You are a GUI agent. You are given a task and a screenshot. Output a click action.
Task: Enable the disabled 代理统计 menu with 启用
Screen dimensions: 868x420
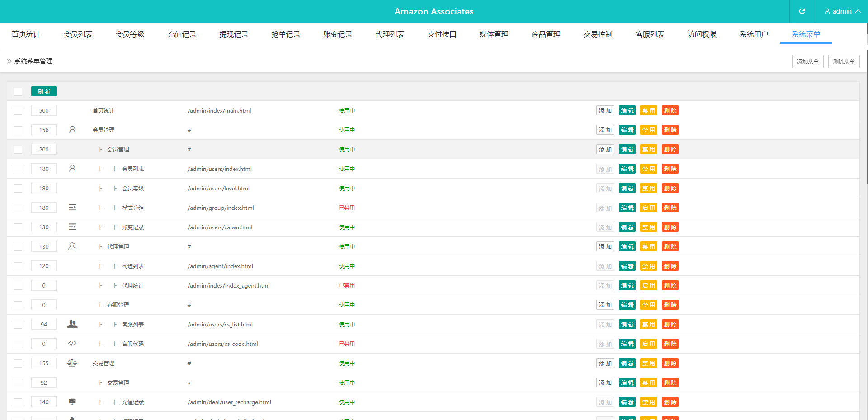pos(648,286)
